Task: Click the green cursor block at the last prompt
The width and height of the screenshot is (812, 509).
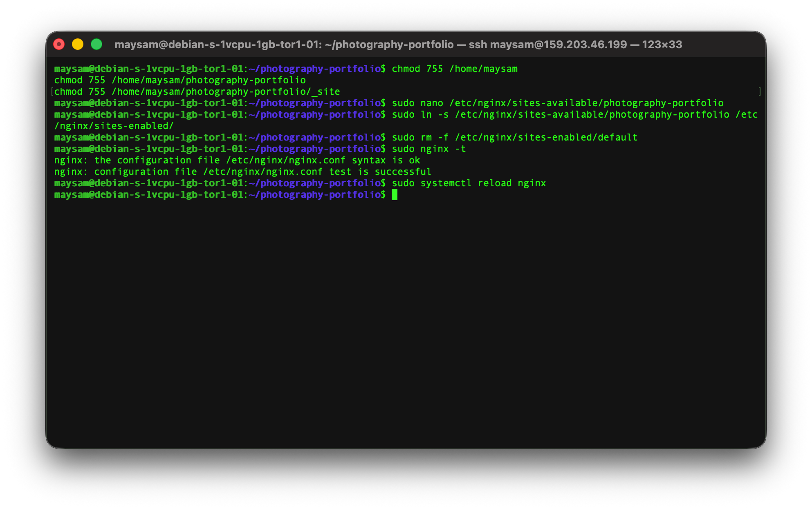Action: coord(395,195)
